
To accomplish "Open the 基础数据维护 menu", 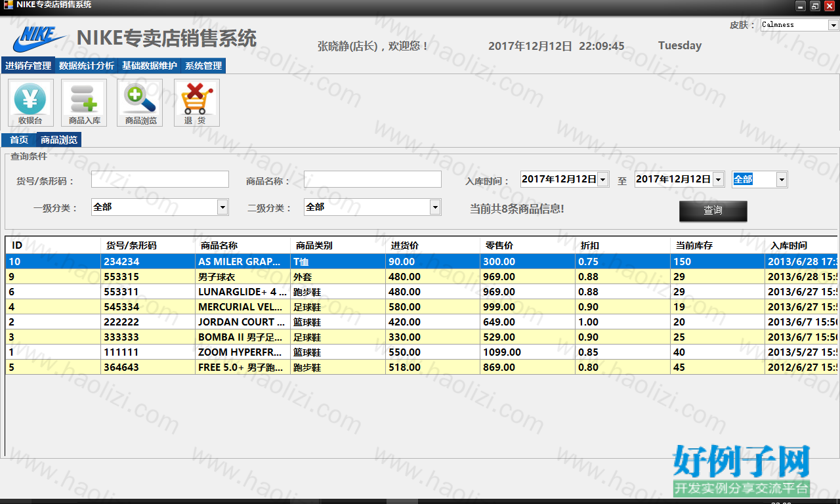I will [150, 66].
